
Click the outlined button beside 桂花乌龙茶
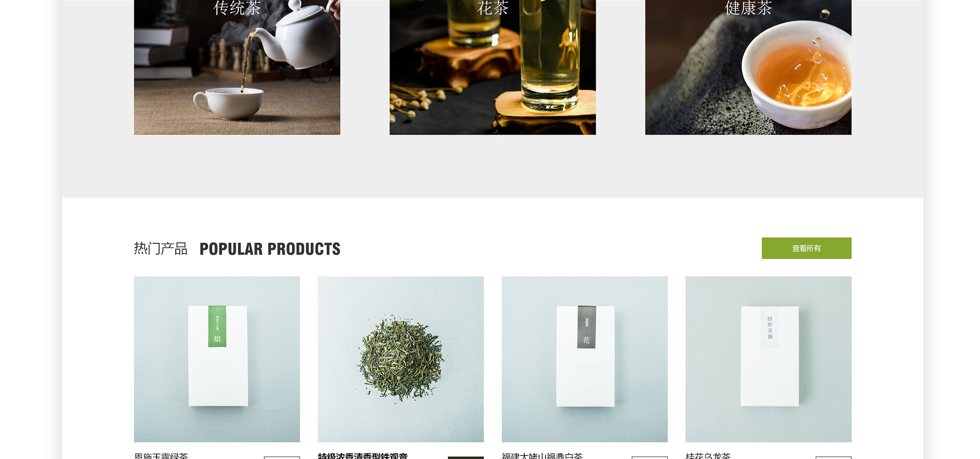(834, 457)
